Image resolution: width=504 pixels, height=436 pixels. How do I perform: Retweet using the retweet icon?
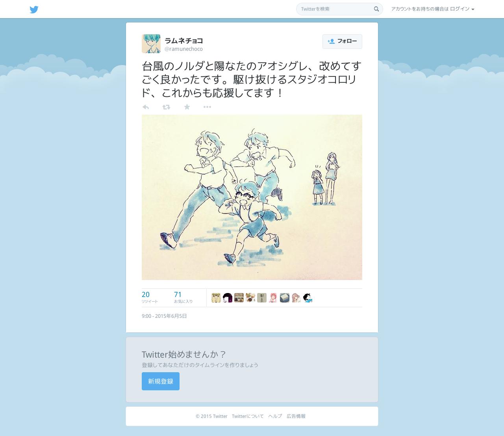point(166,107)
